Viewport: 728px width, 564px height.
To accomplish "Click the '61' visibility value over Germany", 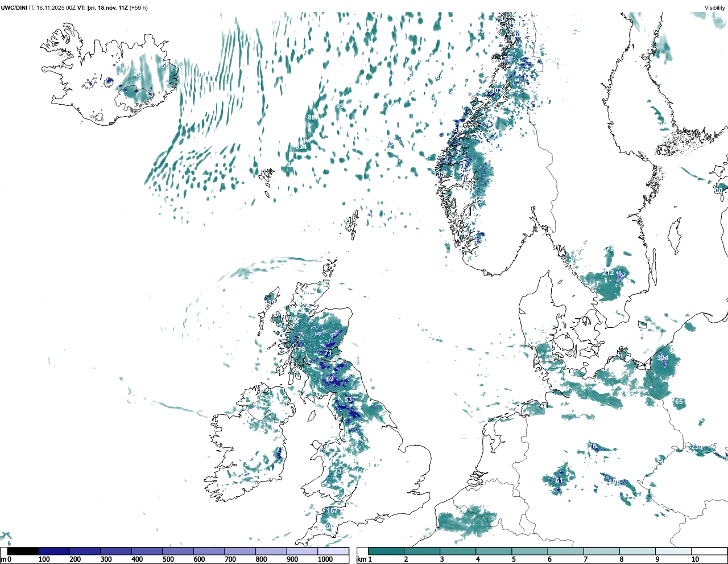I will 559,480.
